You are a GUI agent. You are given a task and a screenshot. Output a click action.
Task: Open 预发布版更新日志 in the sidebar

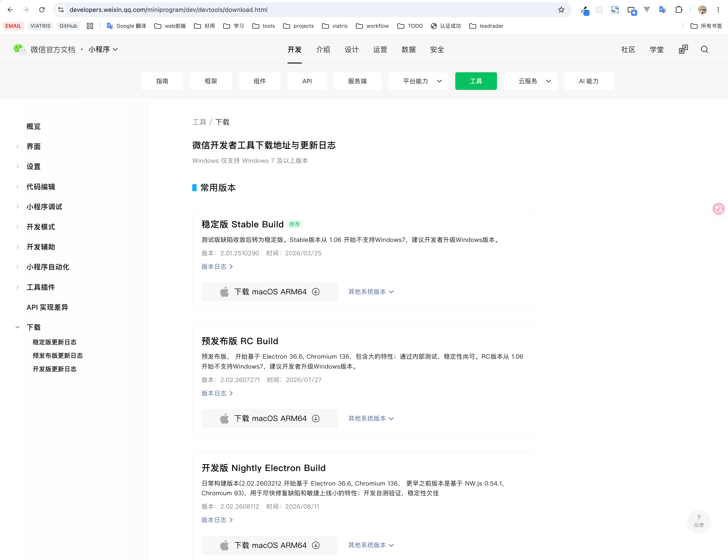(x=58, y=356)
